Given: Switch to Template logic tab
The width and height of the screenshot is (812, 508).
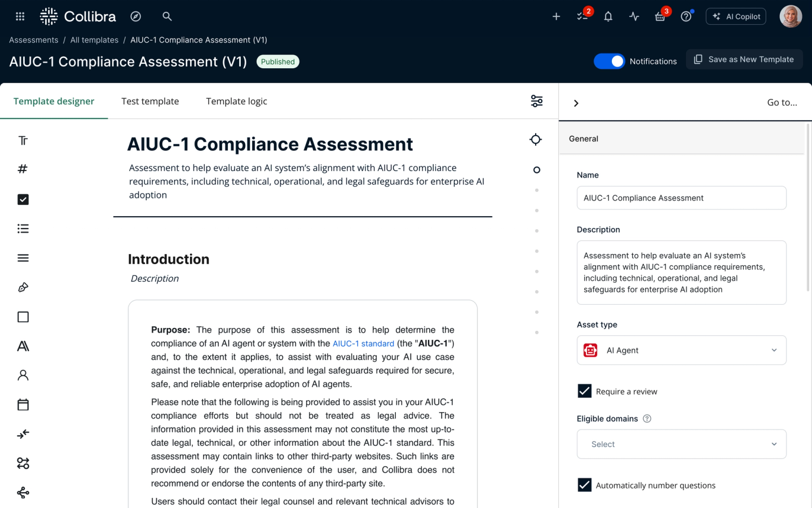Looking at the screenshot, I should 236,101.
